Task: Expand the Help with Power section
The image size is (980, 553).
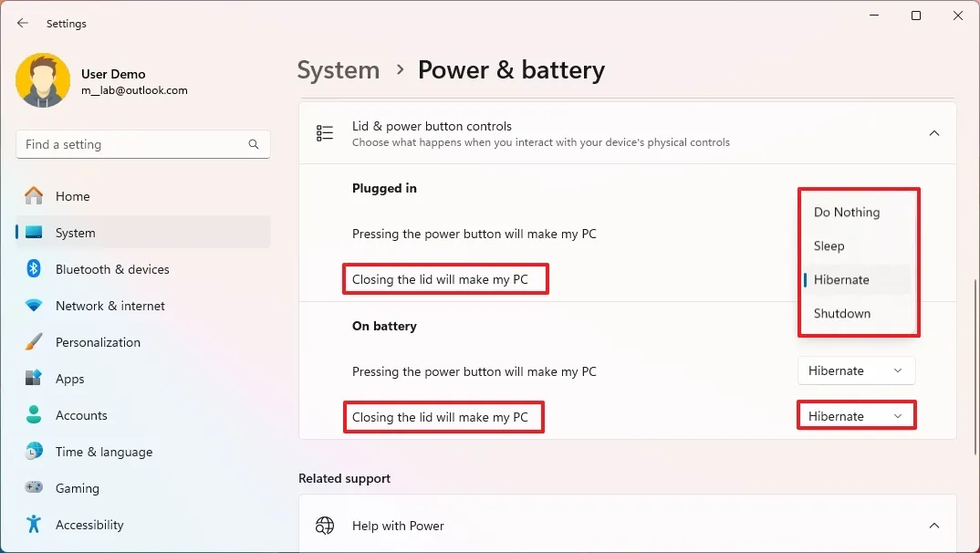Action: [933, 526]
